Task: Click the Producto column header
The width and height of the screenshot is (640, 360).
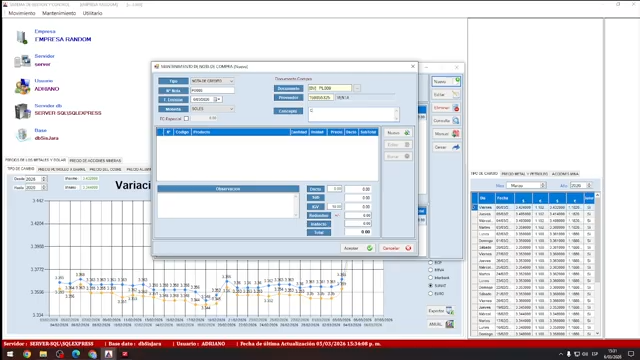Action: point(240,132)
